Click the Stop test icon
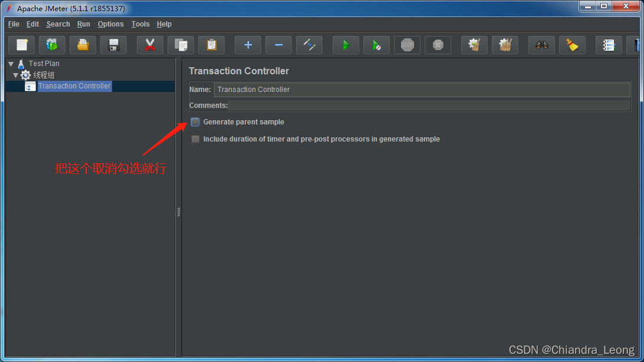 [407, 45]
